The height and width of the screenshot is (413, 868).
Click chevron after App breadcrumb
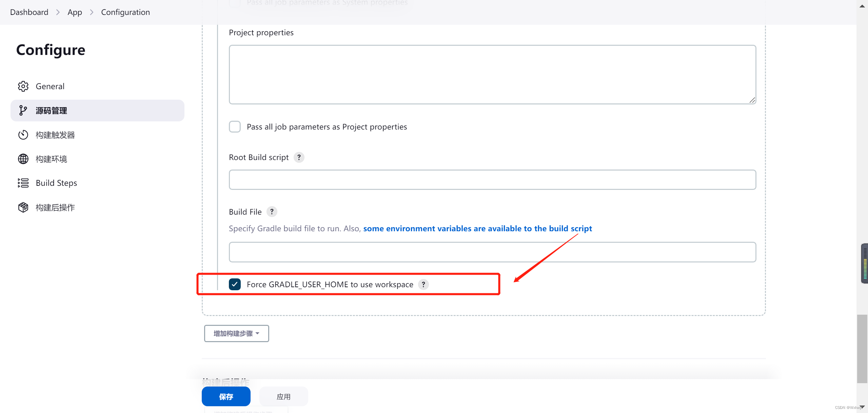click(92, 12)
